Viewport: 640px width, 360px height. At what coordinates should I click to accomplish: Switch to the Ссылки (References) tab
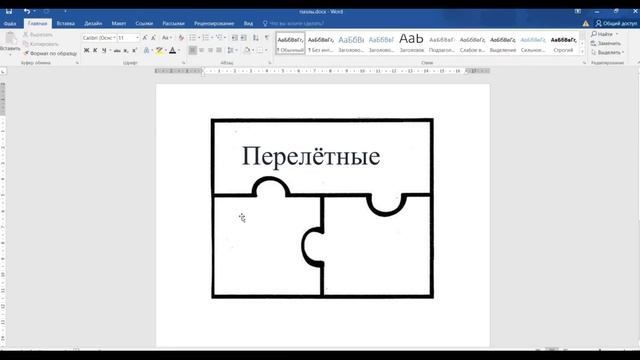144,24
